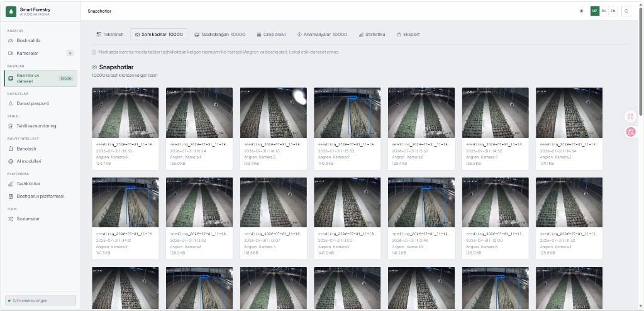Screen dimensions: 644x311
Task: Open snapshot dated 2026-07-31 11:16:10
Action: (x=273, y=129)
